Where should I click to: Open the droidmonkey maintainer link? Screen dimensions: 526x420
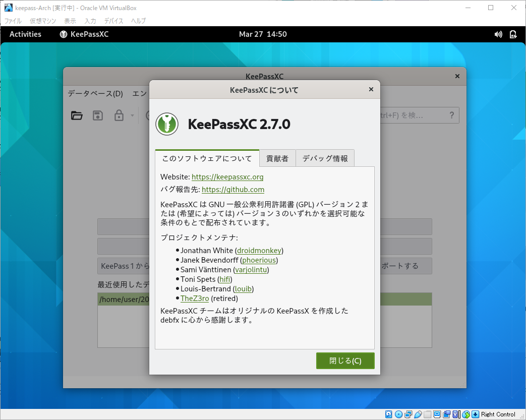click(x=259, y=250)
